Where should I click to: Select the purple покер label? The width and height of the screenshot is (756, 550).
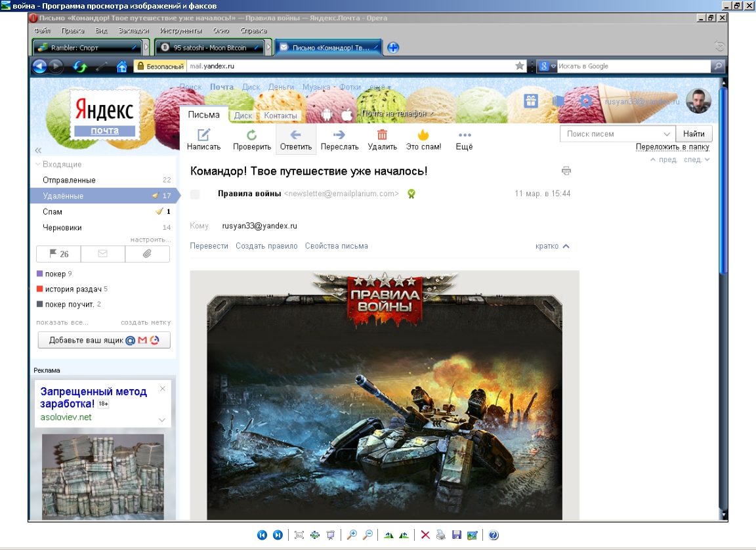[54, 274]
